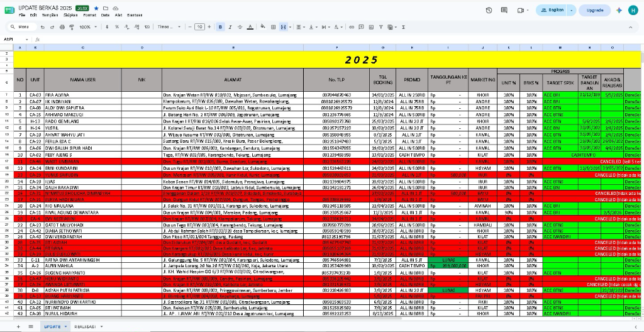Collapse the toolbar with the chevron
This screenshot has height=332, width=644.
[630, 27]
